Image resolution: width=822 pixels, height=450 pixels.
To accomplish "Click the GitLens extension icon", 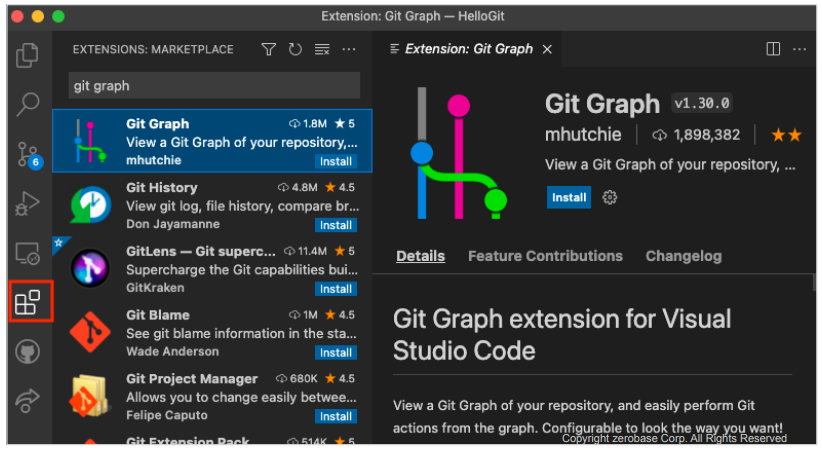I will pos(90,268).
